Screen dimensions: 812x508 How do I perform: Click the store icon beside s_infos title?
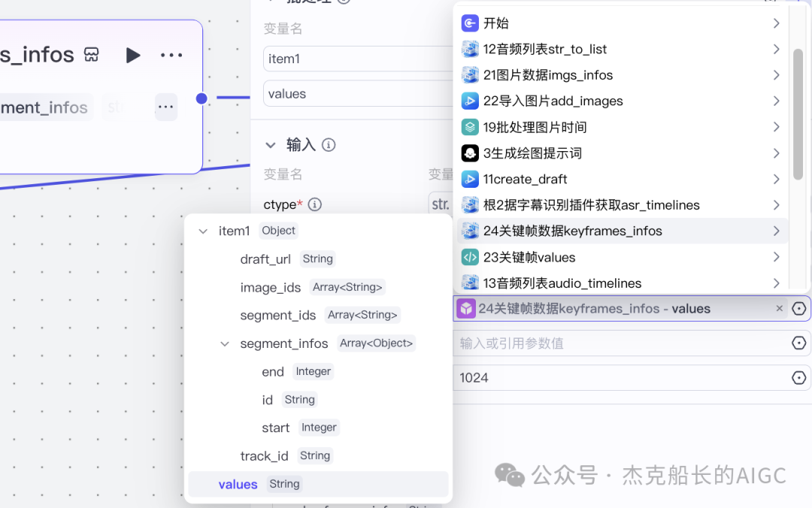(x=92, y=54)
